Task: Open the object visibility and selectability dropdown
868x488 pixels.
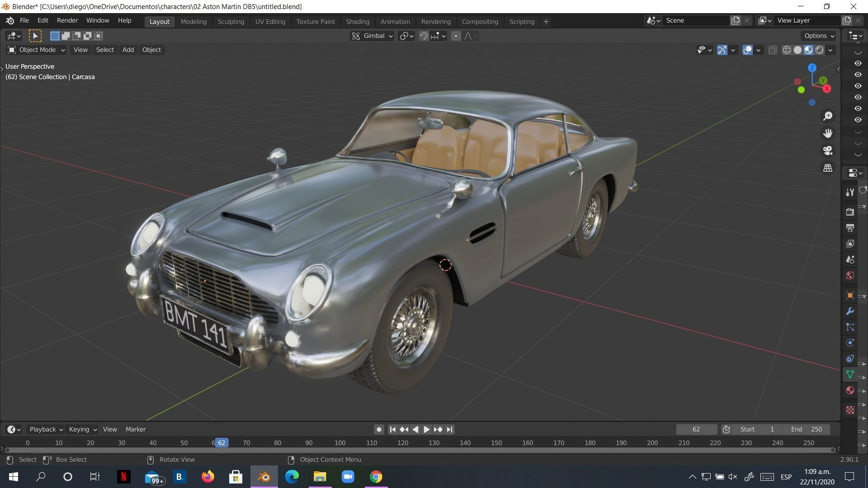Action: [x=704, y=50]
